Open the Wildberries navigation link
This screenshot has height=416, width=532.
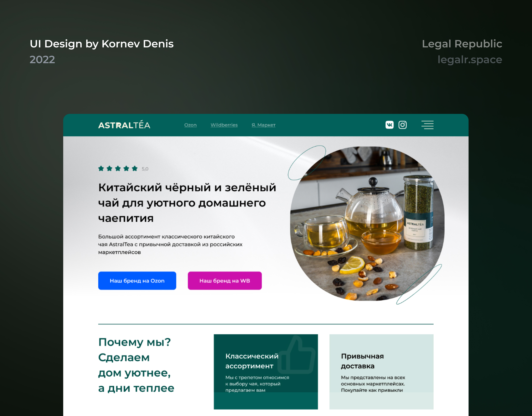coord(224,125)
